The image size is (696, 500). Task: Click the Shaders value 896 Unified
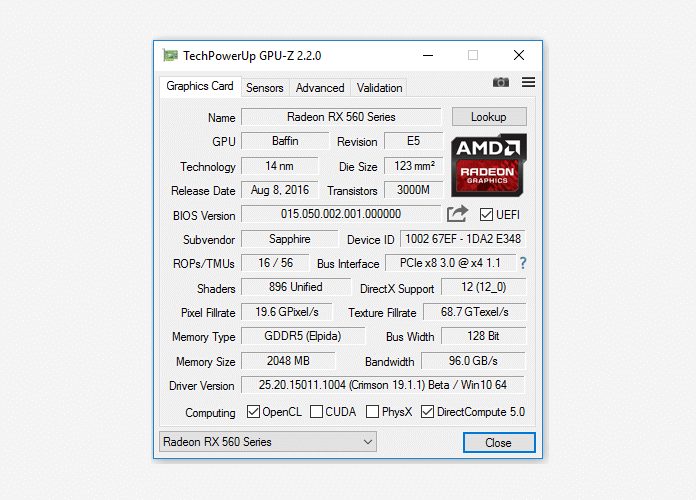click(296, 287)
